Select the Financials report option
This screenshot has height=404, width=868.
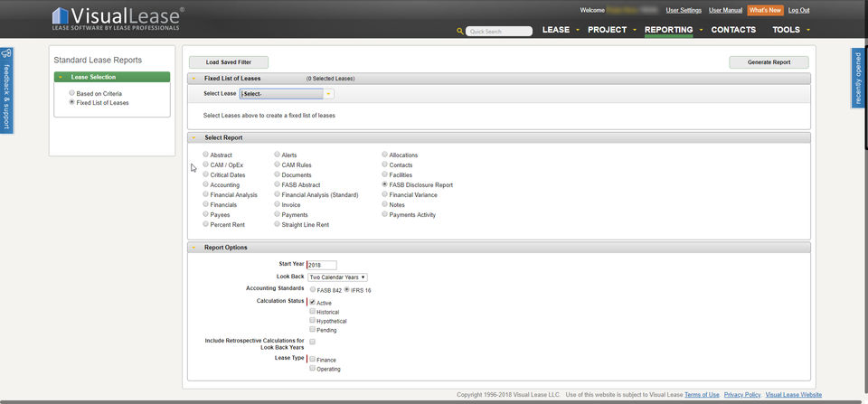[x=206, y=205]
